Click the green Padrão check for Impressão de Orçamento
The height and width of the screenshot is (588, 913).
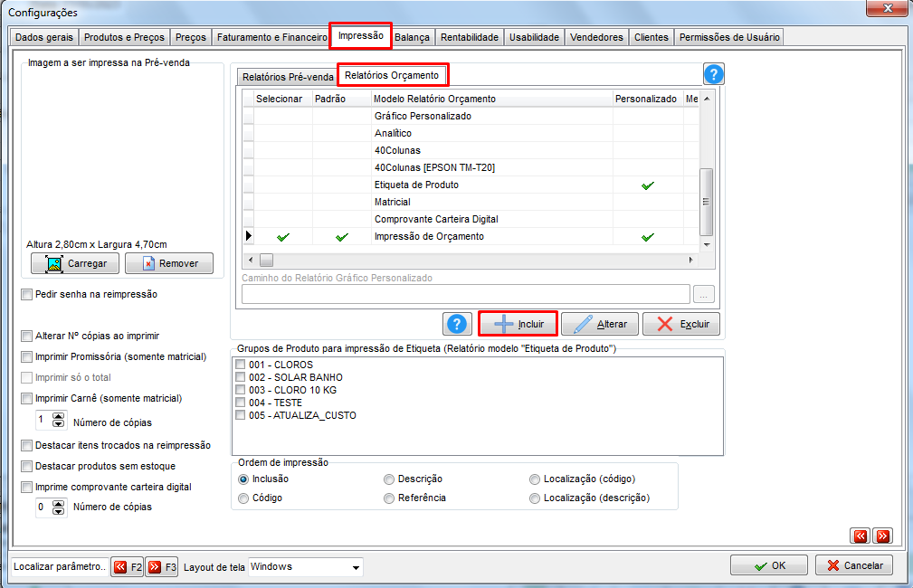coord(342,237)
